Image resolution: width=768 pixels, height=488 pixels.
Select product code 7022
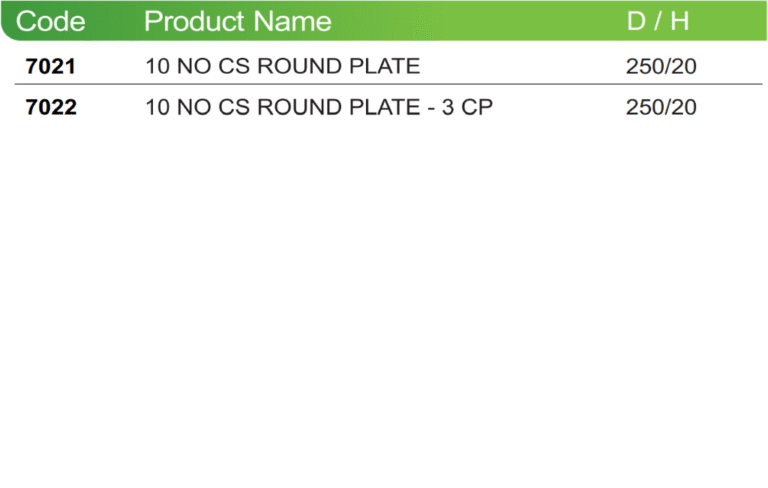coord(51,107)
